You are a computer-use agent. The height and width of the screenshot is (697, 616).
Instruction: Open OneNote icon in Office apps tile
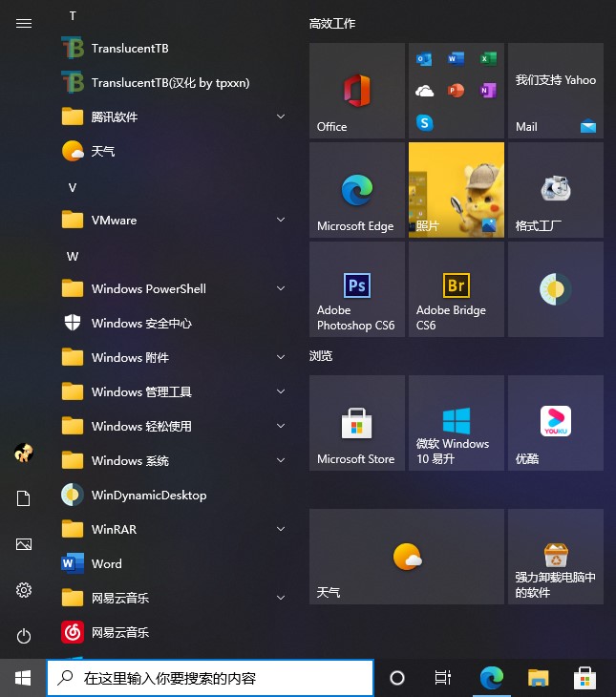[x=488, y=91]
